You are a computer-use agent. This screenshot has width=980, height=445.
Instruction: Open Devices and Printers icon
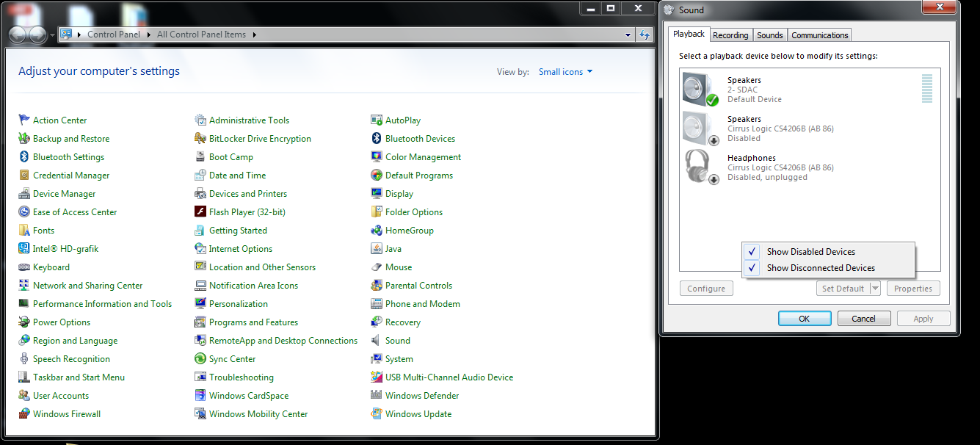200,194
